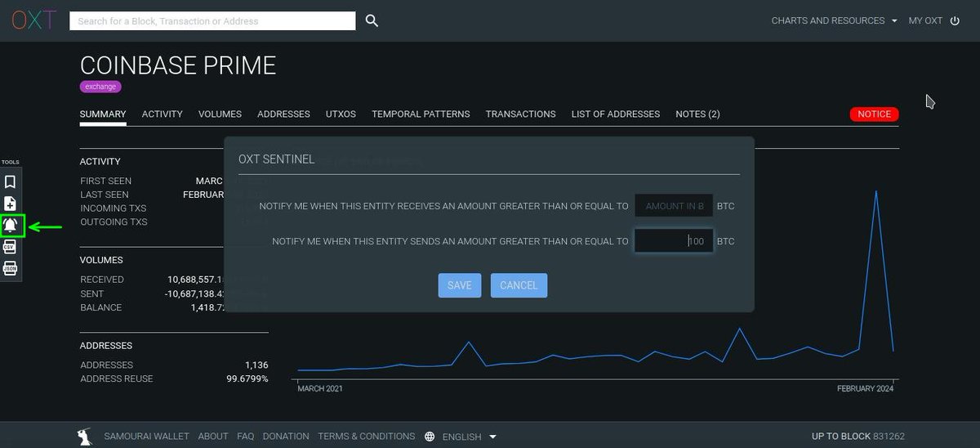
Task: Open the Temporal Patterns tab
Action: tap(421, 114)
